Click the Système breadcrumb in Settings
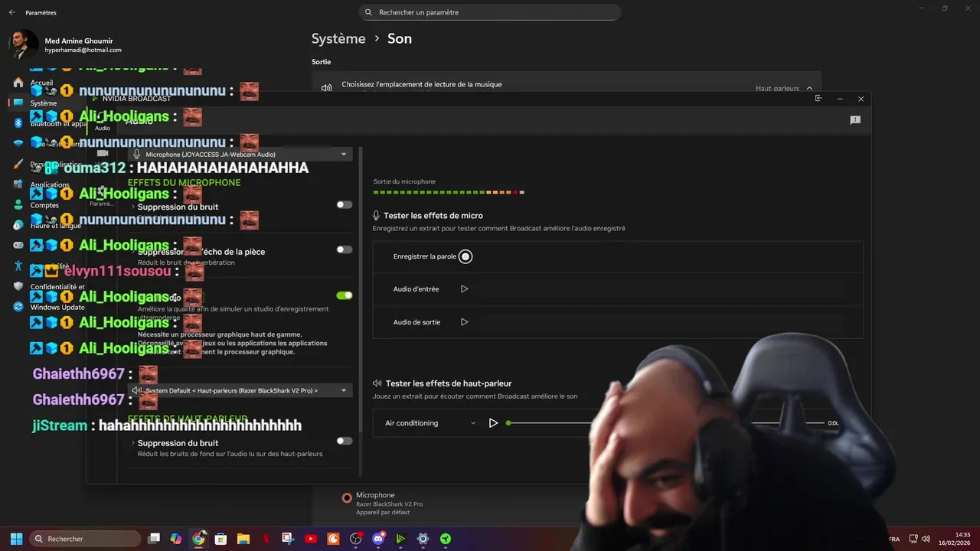Screen dimensions: 980x551 click(x=338, y=38)
